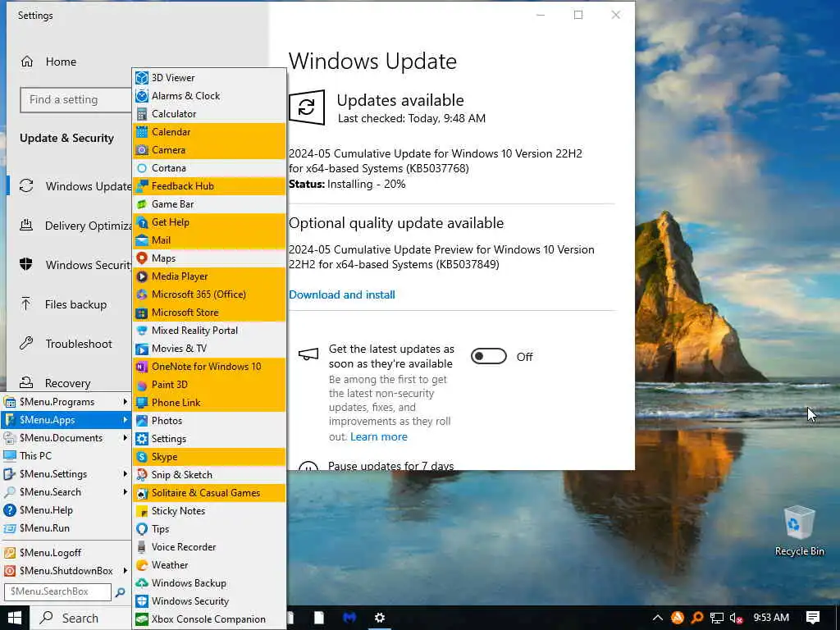Screen dimensions: 840x630
Task: Select This PC in start menu
Action: coord(66,456)
